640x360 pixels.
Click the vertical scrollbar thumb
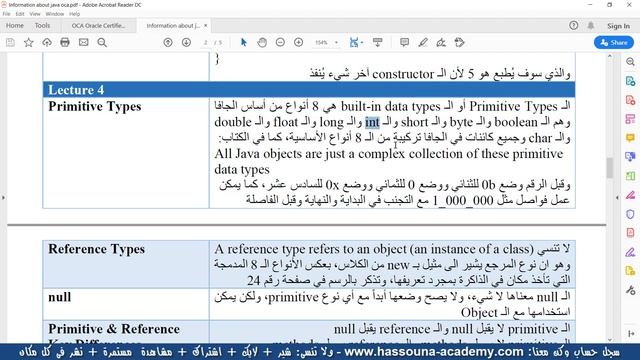point(610,168)
